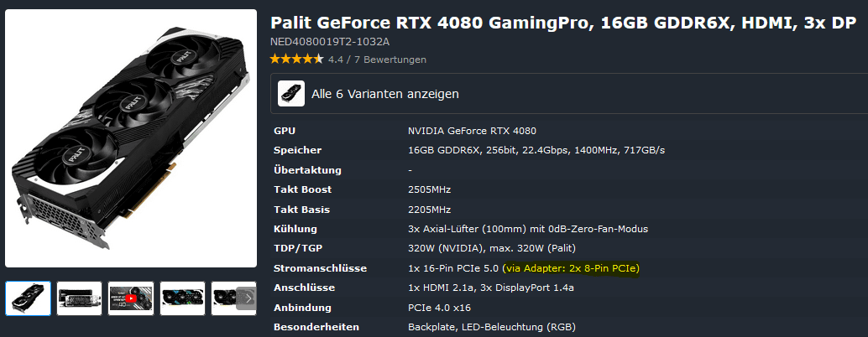Click the NVIDIA GeForce RTX 4080 value
Image resolution: width=868 pixels, height=337 pixels.
[473, 131]
